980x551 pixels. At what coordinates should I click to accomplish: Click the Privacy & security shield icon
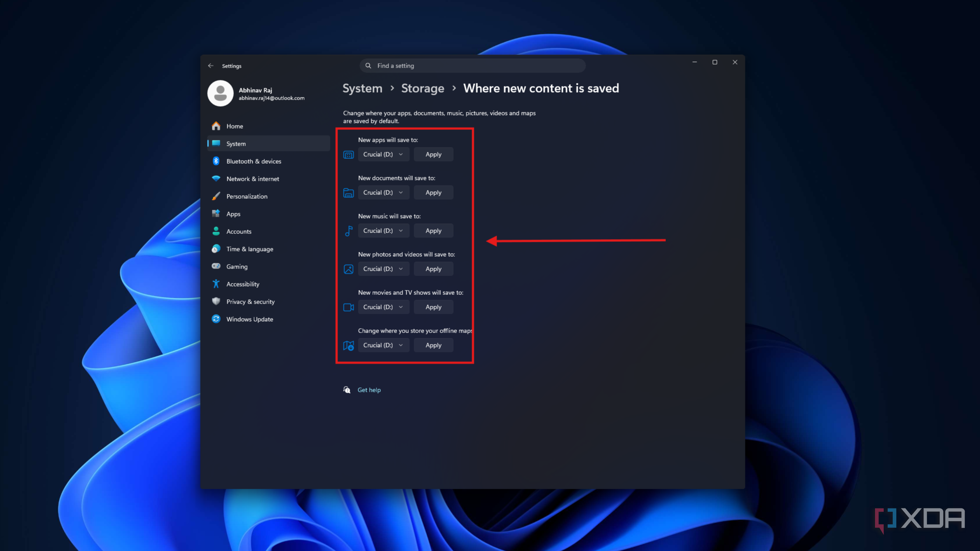(x=216, y=301)
